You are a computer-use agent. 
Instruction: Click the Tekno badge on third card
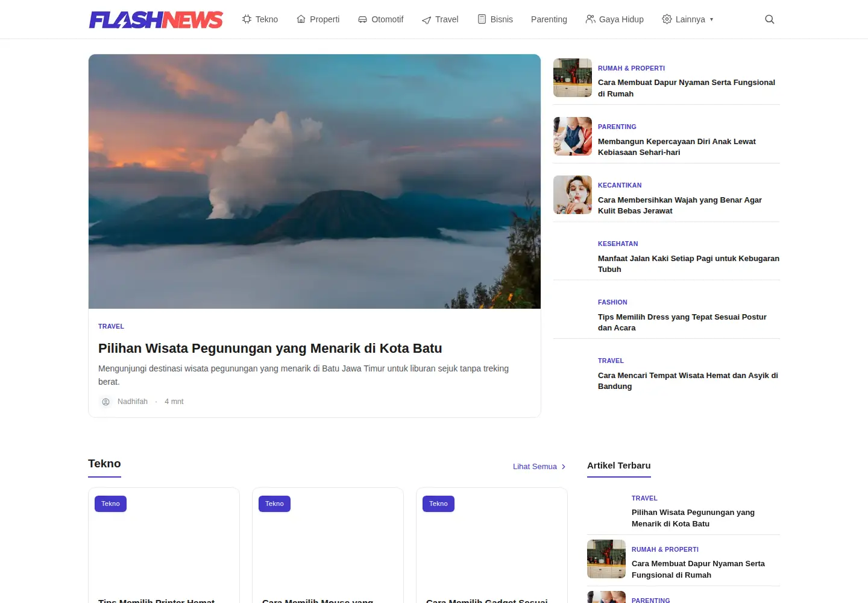[438, 504]
